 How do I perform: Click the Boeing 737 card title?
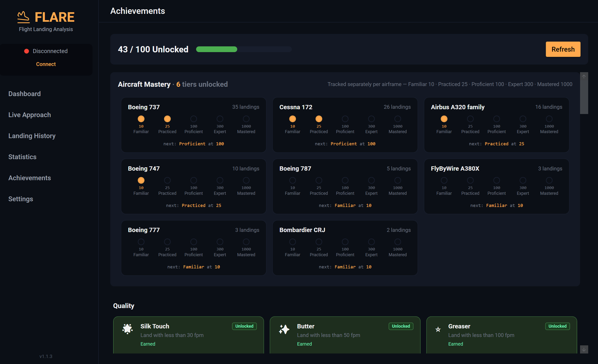[x=144, y=107]
